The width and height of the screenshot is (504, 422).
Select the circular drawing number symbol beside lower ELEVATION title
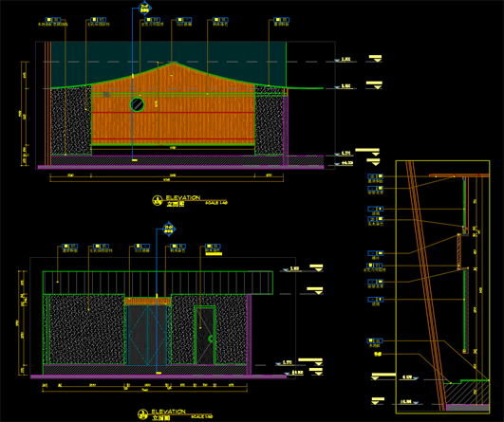coord(142,414)
